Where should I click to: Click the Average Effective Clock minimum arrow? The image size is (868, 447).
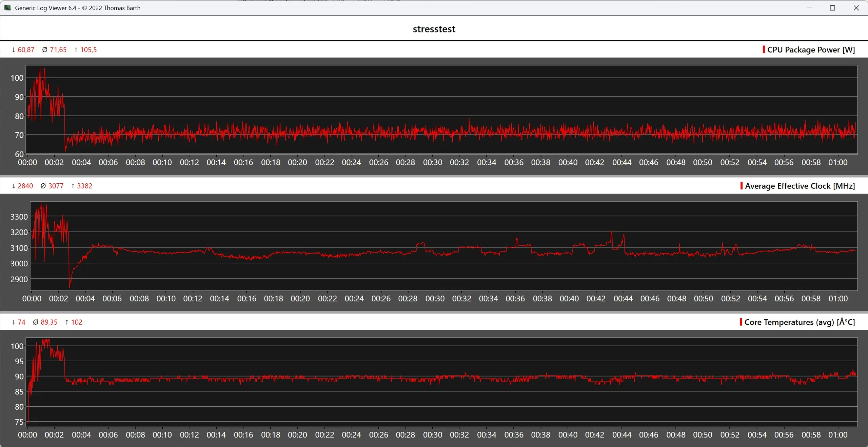coord(14,186)
